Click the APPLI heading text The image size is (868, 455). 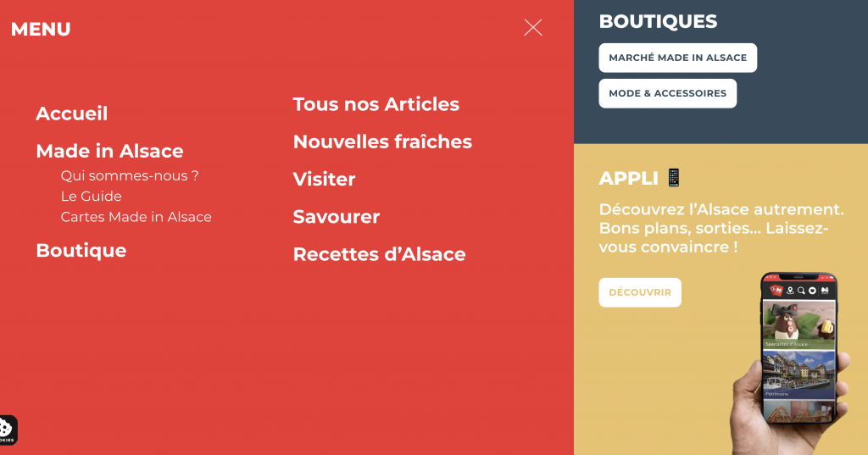click(628, 178)
